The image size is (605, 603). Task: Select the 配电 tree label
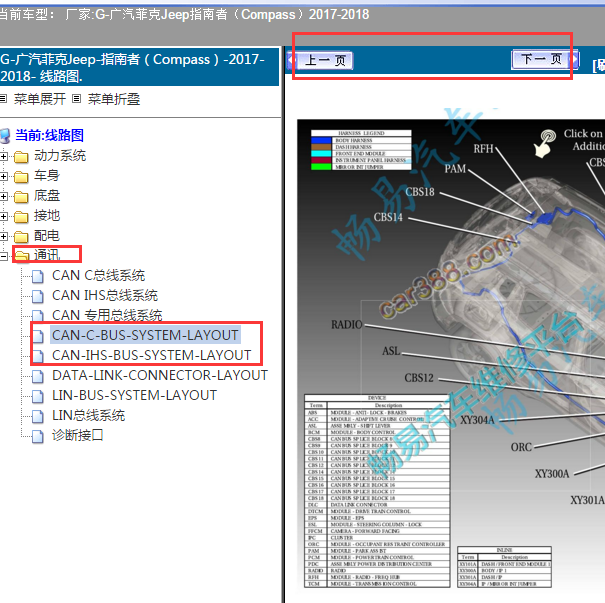(47, 235)
